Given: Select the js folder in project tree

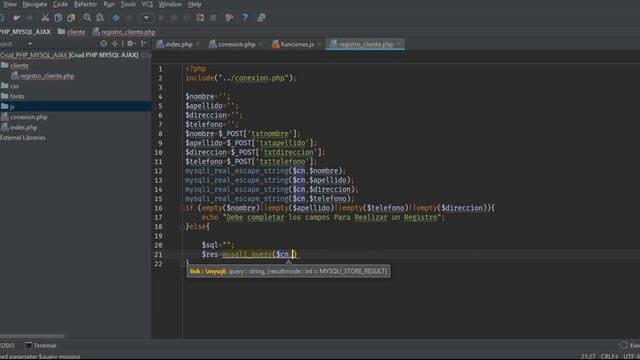Looking at the screenshot, I should tap(76, 107).
